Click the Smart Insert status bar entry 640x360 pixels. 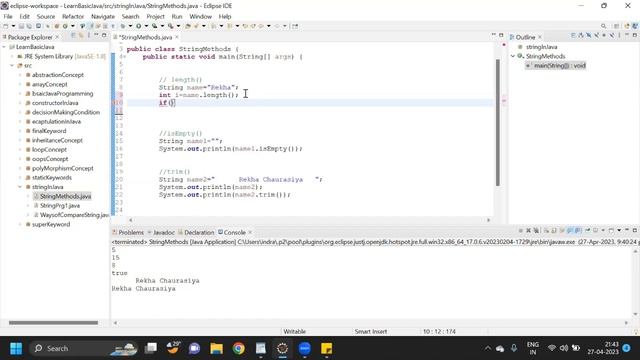(x=371, y=331)
